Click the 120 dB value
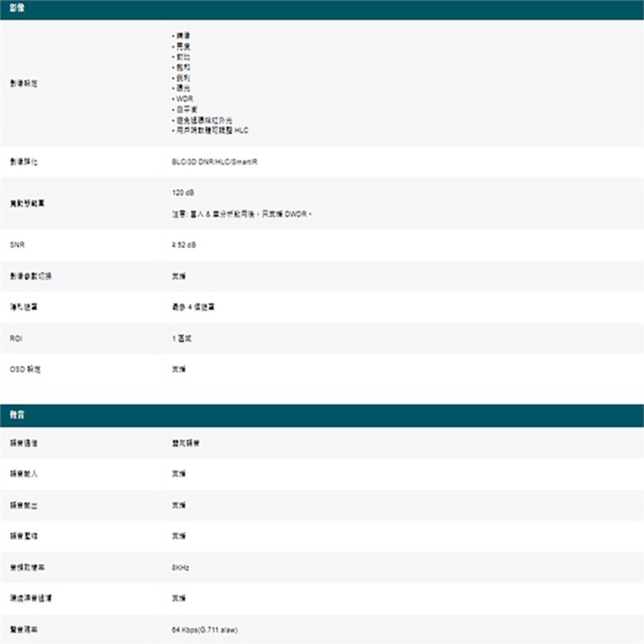This screenshot has height=644, width=644. point(183,193)
